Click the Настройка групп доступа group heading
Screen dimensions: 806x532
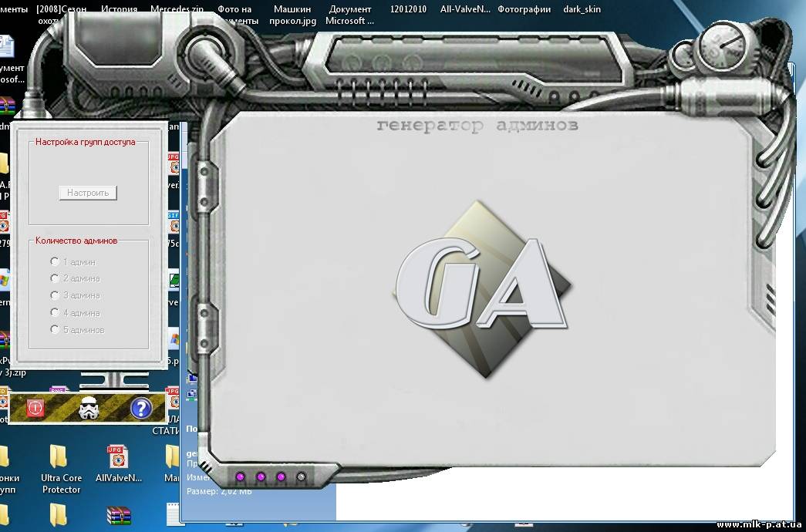coord(86,142)
